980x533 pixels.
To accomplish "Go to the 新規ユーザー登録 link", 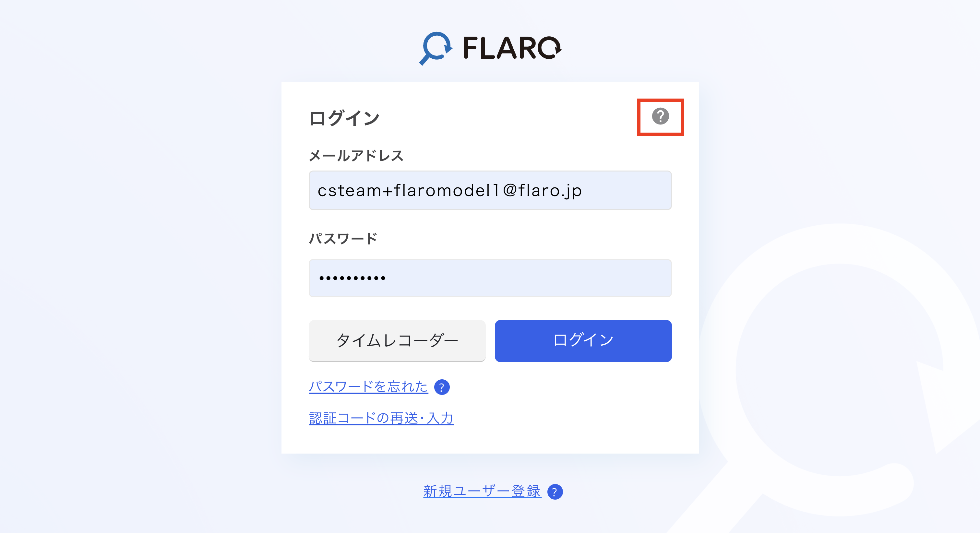I will [482, 492].
